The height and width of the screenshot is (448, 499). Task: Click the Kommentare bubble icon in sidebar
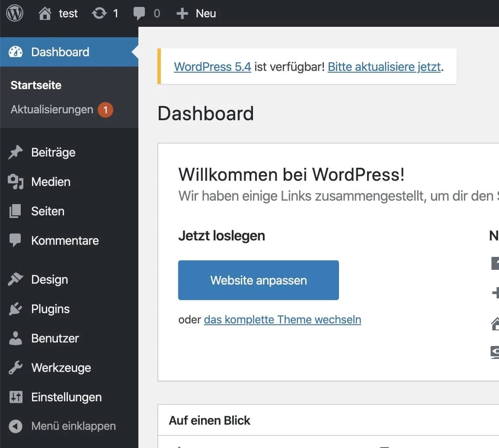coord(16,240)
